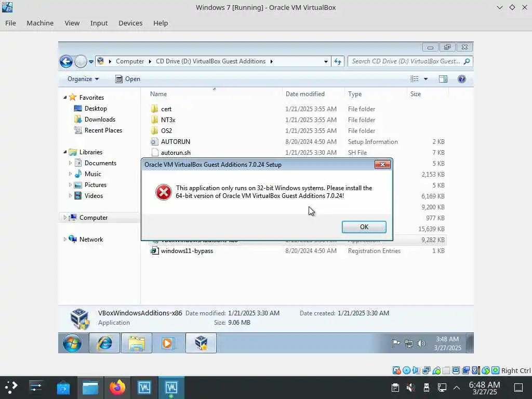Click VirtualBox audio indicator in status bar
Viewport: 532px width, 399px height.
(x=416, y=370)
